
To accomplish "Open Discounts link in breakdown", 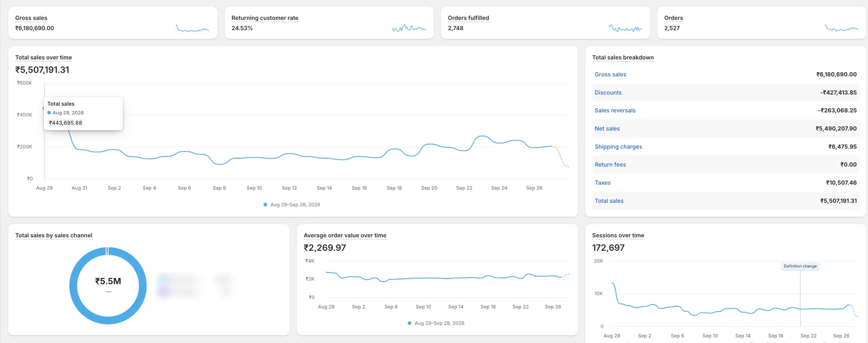I will (608, 93).
